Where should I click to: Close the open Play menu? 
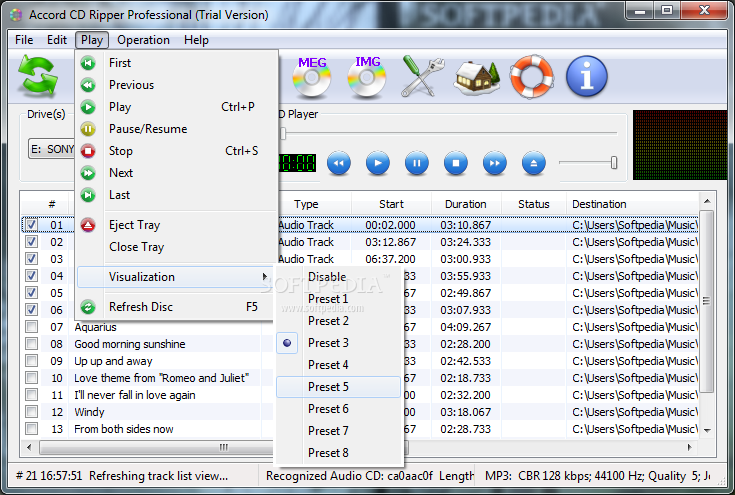point(92,40)
